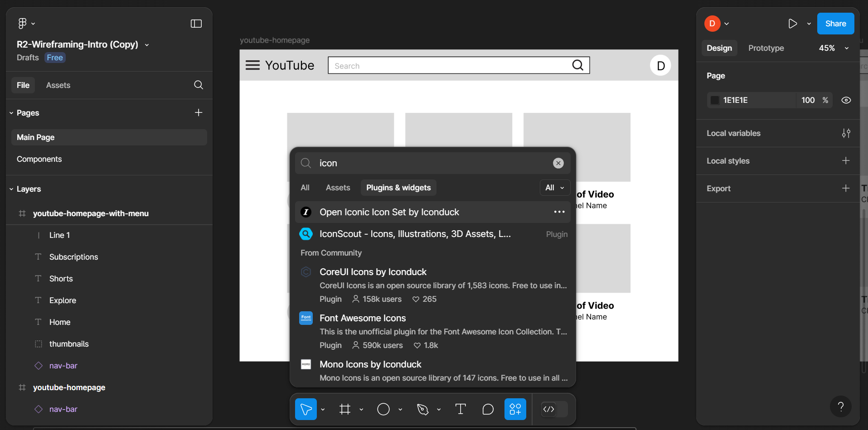Select the All tab in search popup
868x430 pixels.
305,188
